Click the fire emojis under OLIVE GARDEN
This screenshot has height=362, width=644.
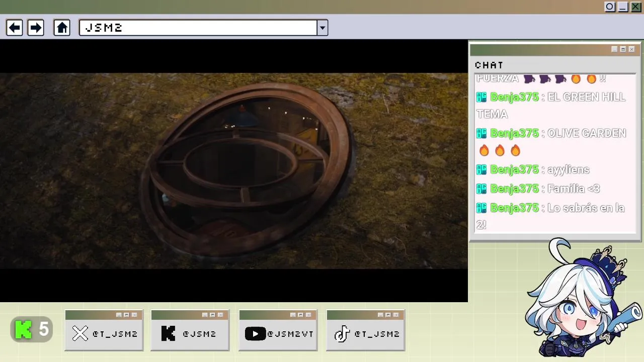click(500, 150)
